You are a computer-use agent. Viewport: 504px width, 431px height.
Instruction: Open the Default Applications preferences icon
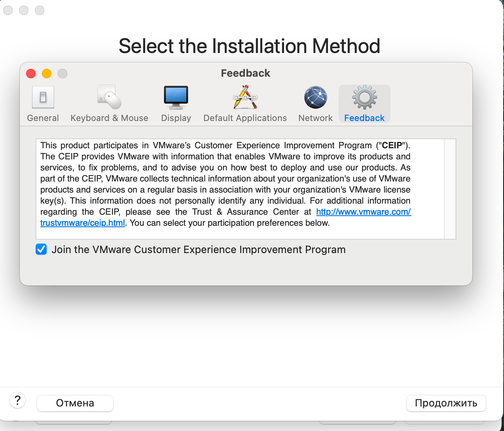point(245,97)
